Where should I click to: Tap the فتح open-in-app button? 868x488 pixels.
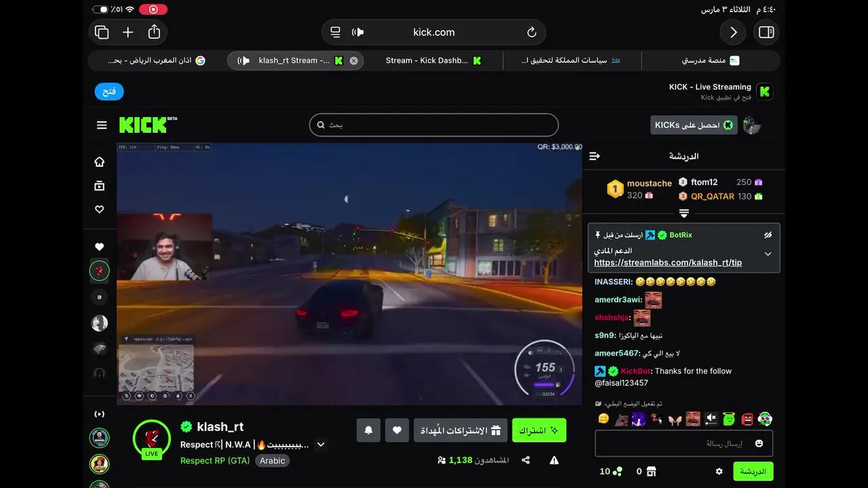click(109, 91)
